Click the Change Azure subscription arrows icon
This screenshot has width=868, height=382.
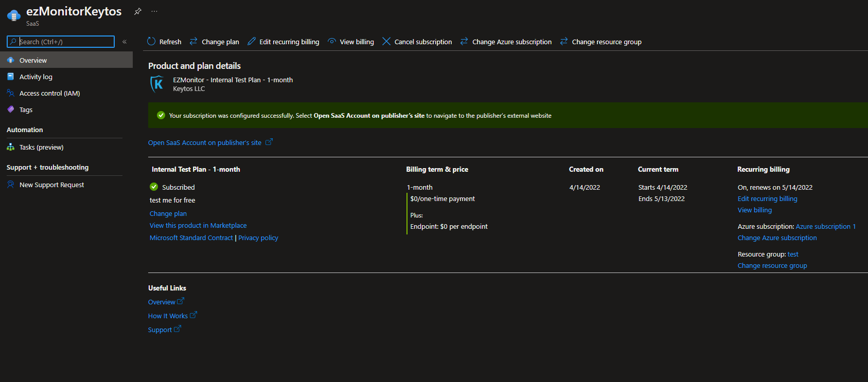[x=464, y=41]
